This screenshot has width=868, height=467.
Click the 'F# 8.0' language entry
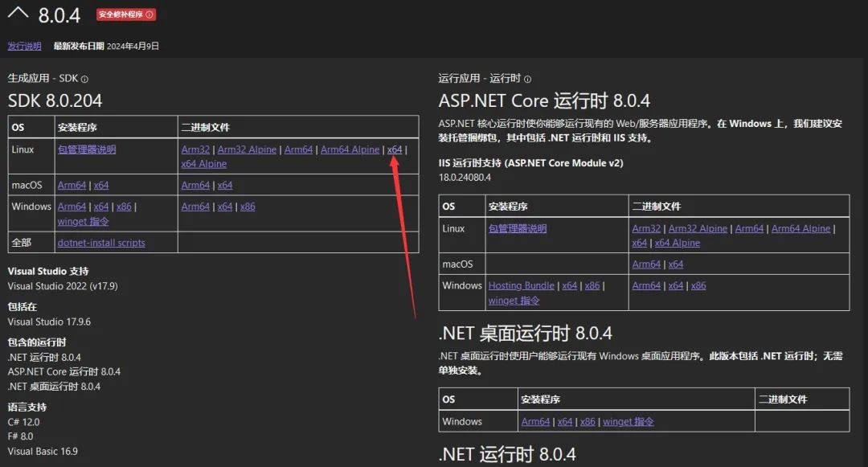click(20, 436)
